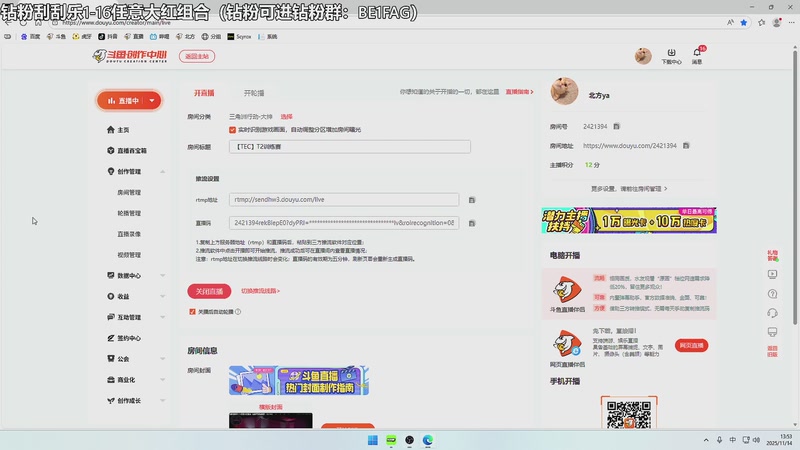Click the 直播码 stream key field
Screen dimensions: 800x450
click(x=344, y=223)
